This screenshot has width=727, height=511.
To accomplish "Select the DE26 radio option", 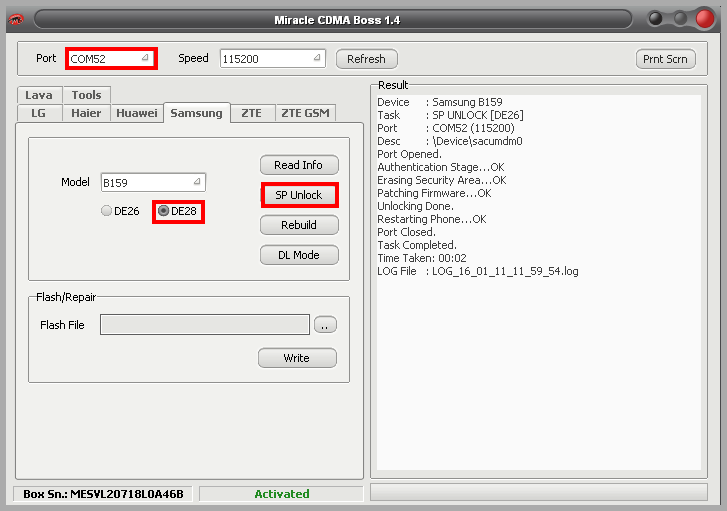I will (x=120, y=211).
